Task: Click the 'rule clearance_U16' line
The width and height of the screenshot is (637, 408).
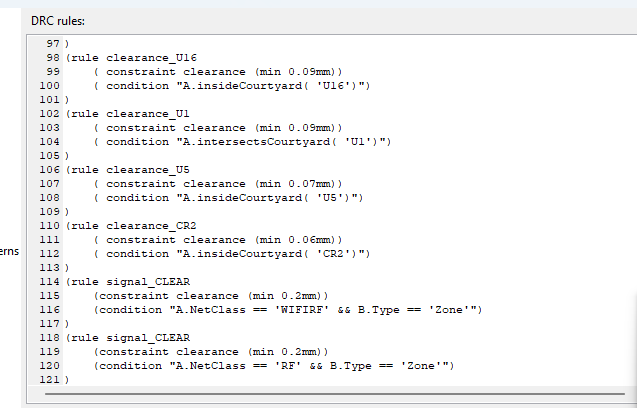Action: (x=131, y=58)
